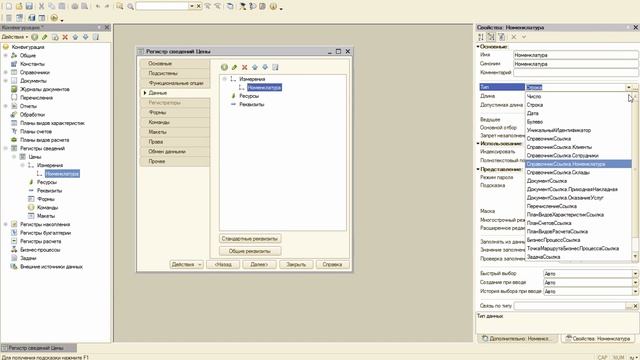Click Move up arrow in Регистр сведений window
Screen dimensions: 640x360
point(255,67)
